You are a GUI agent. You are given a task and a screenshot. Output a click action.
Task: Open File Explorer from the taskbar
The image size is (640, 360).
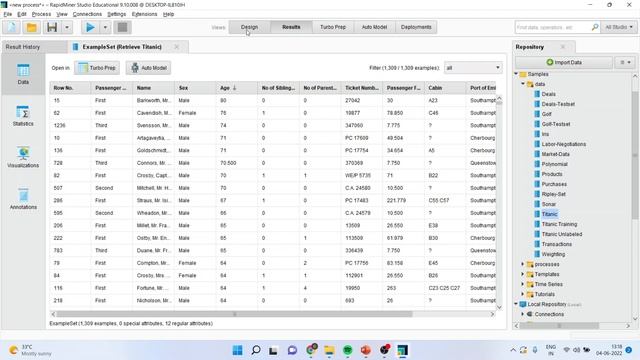pos(329,350)
